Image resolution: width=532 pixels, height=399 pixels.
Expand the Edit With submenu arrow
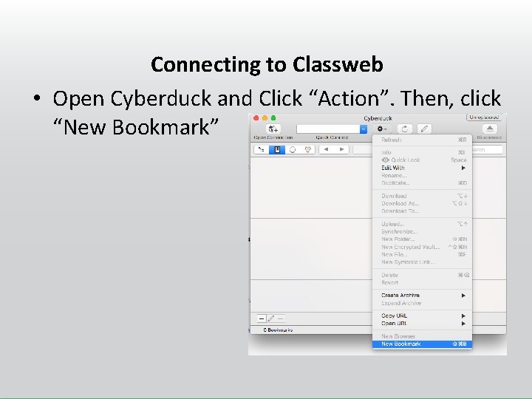(463, 168)
